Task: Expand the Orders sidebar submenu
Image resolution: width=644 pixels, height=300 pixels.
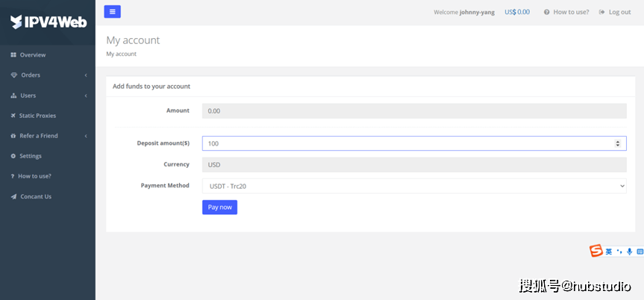Action: tap(48, 75)
